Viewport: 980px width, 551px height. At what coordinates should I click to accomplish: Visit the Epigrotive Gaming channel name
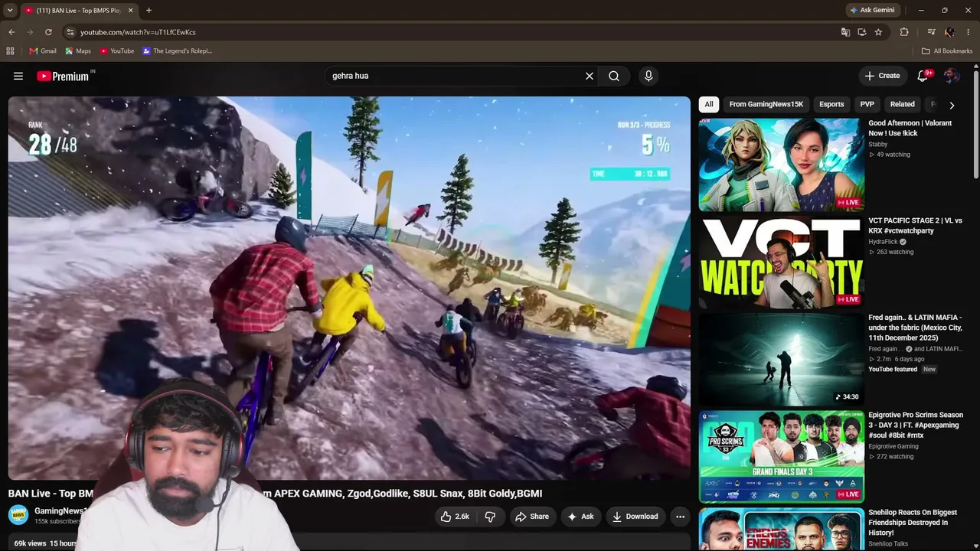893,446
